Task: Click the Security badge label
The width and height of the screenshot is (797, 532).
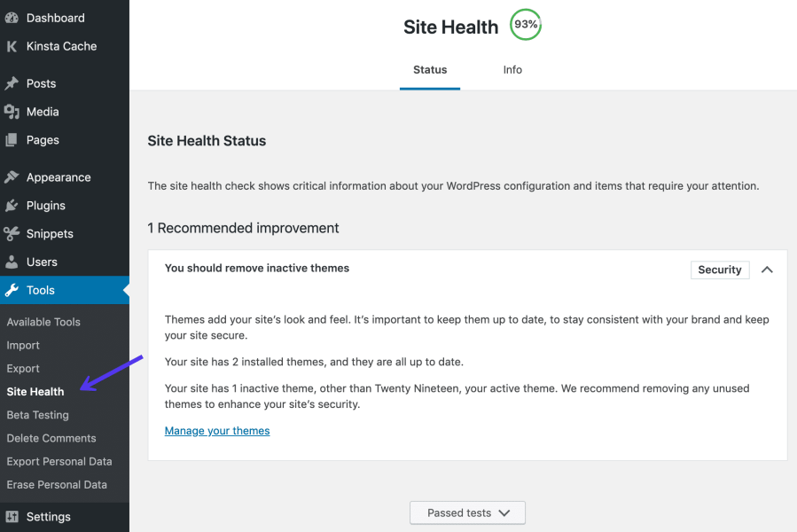Action: 720,270
